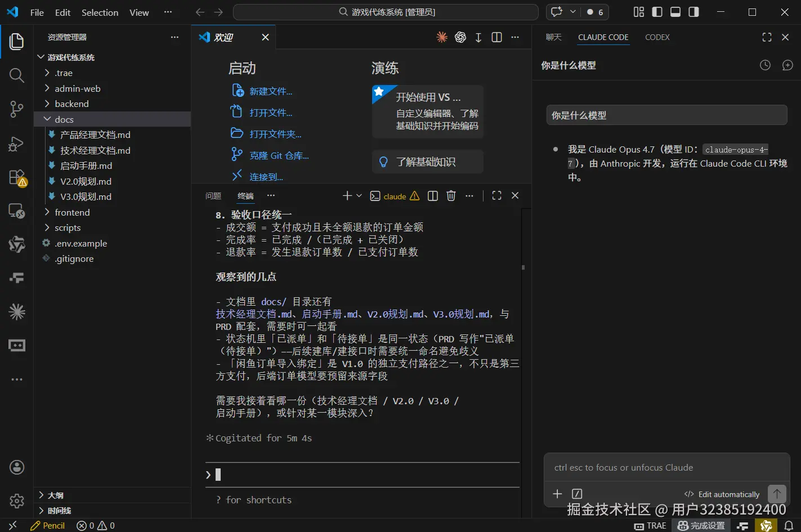Switch to the CODEX tab
The image size is (801, 532).
[657, 37]
